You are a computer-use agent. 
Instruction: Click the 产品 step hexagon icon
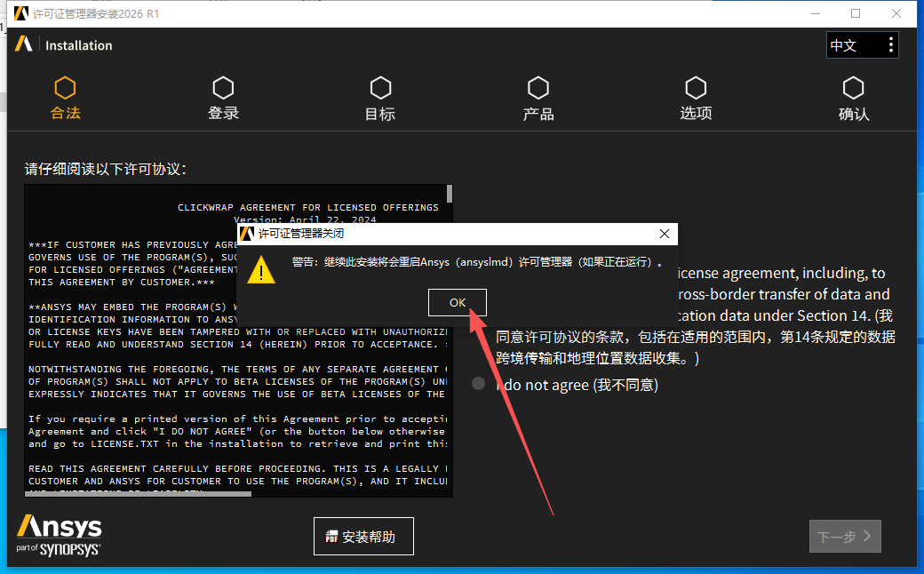coord(538,88)
